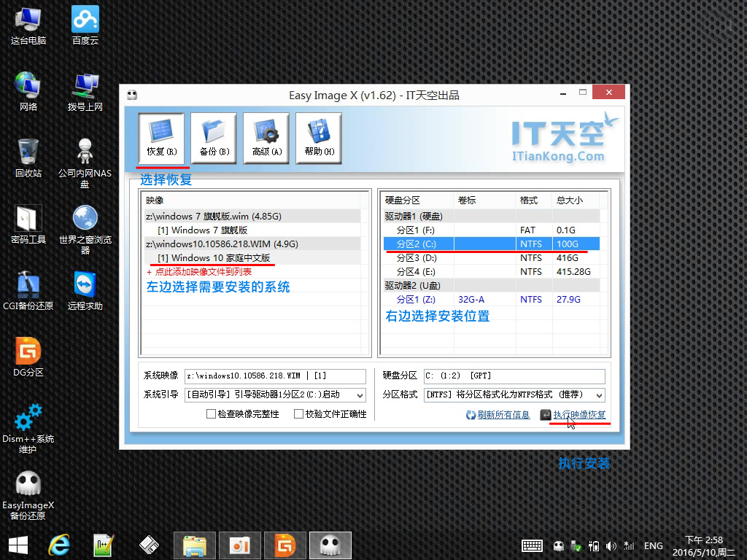Select USB partition 分区1 (Z:) row
Screen dimensions: 747x560
pos(491,299)
